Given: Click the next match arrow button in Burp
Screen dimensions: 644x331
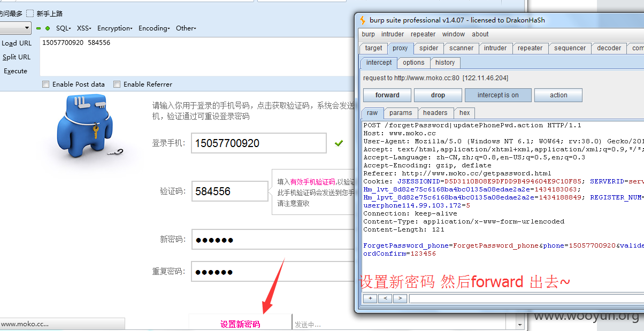Looking at the screenshot, I should pos(400,298).
